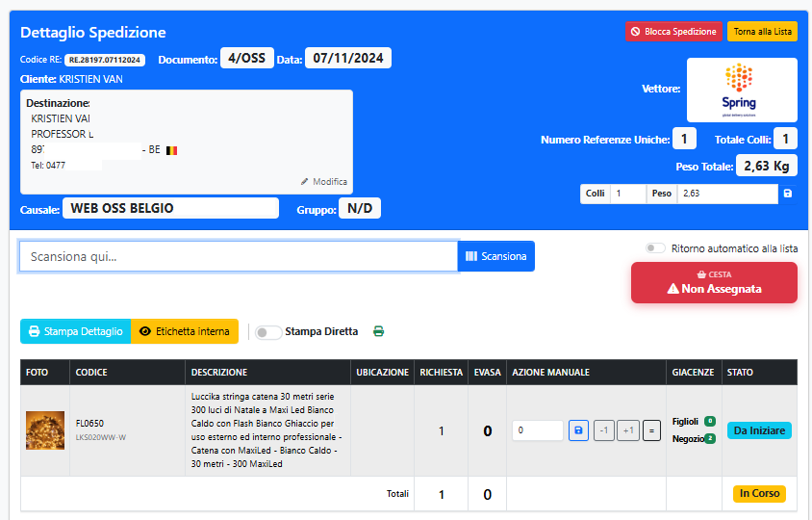Go back with Torna alla Lista
The height and width of the screenshot is (520, 812).
762,32
